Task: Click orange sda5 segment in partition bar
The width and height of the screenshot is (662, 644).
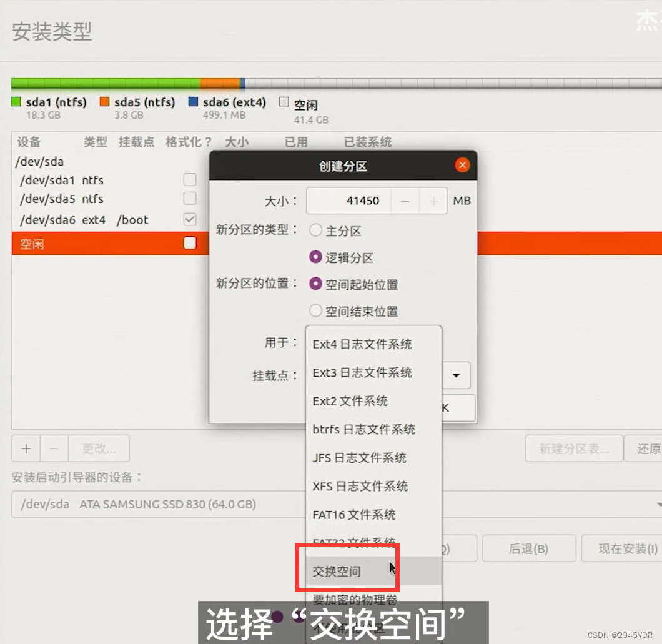Action: pos(220,83)
